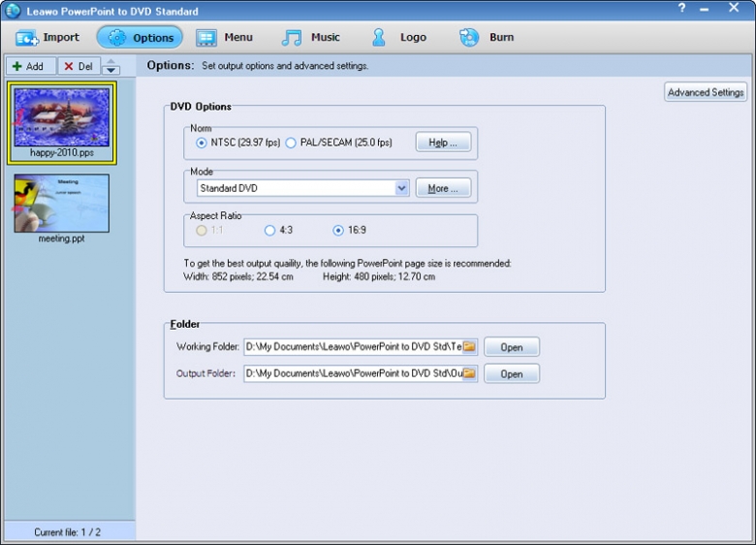Move selected file up in list
Screen dimensions: 756x545
coord(111,62)
